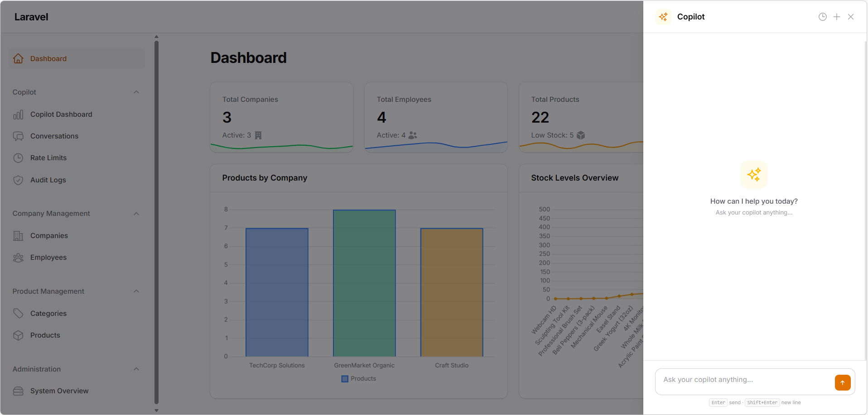The image size is (868, 415).
Task: Click the Laravel brand link
Action: click(31, 17)
